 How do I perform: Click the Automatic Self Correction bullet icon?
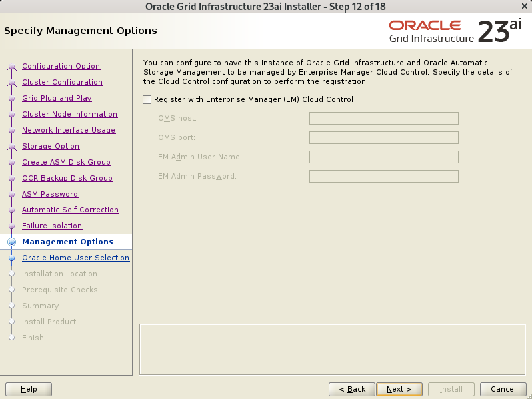(11, 210)
